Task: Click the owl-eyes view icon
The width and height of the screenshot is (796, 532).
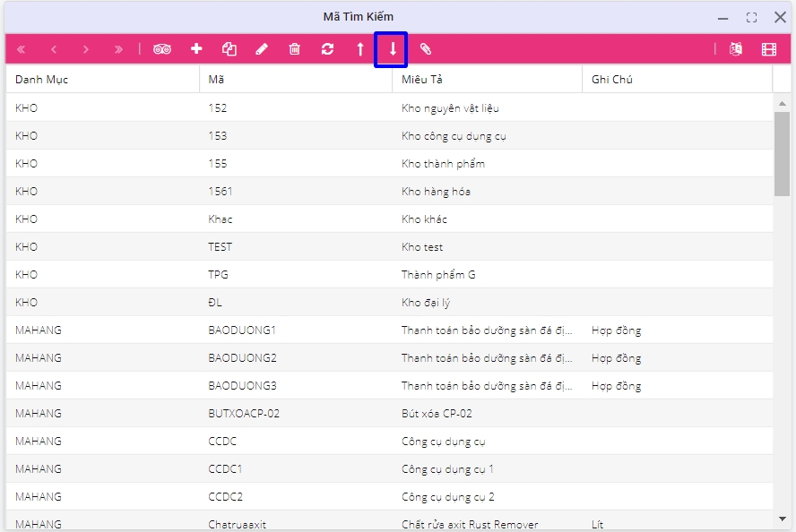Action: 162,49
